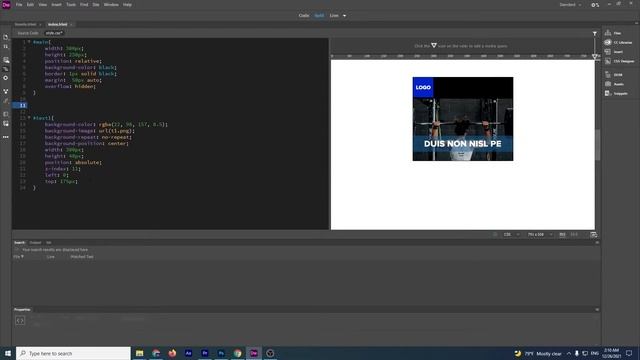Open the Window menu
640x360 pixels.
[x=111, y=4]
